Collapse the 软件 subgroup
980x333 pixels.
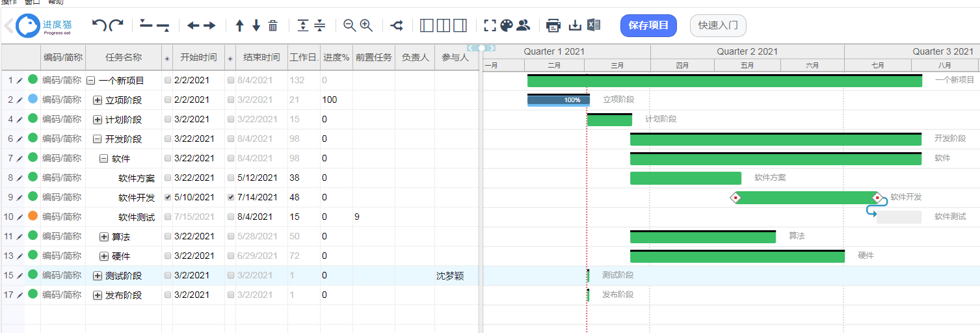click(x=104, y=159)
